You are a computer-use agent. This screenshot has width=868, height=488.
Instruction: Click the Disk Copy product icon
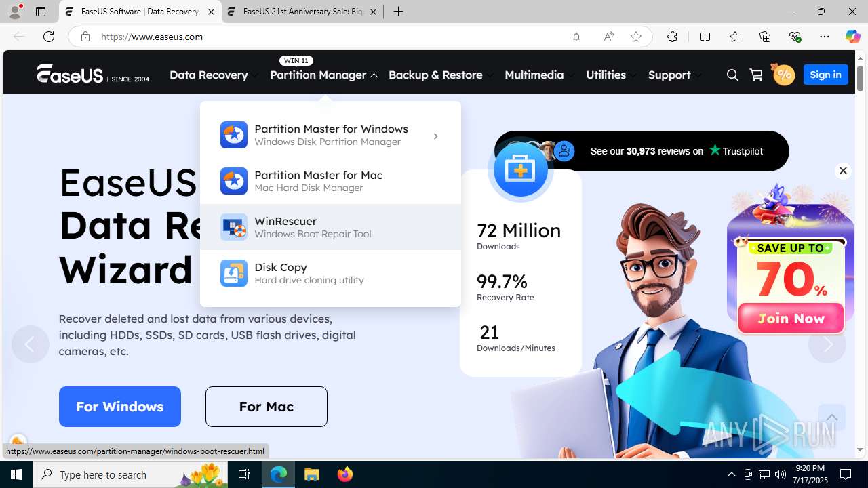pos(234,273)
